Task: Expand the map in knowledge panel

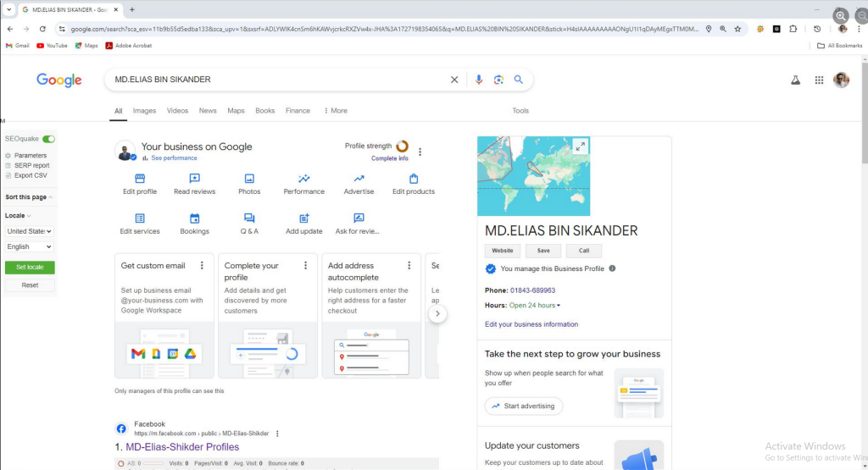Action: (x=580, y=147)
